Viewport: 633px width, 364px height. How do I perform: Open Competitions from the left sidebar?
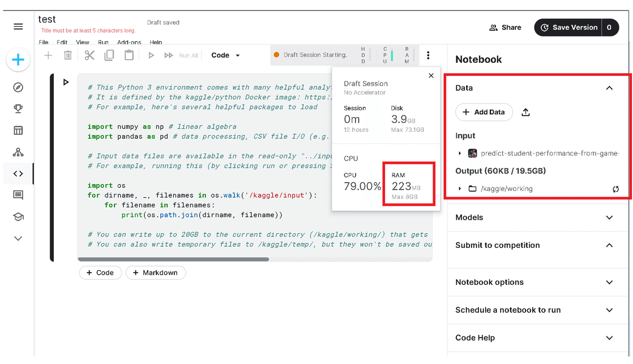[x=18, y=109]
